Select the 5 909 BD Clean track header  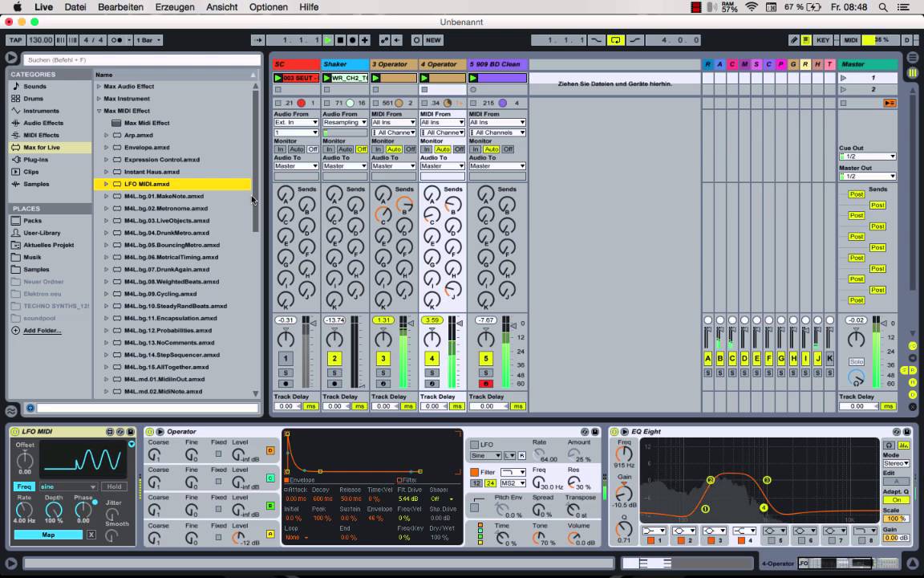point(496,63)
